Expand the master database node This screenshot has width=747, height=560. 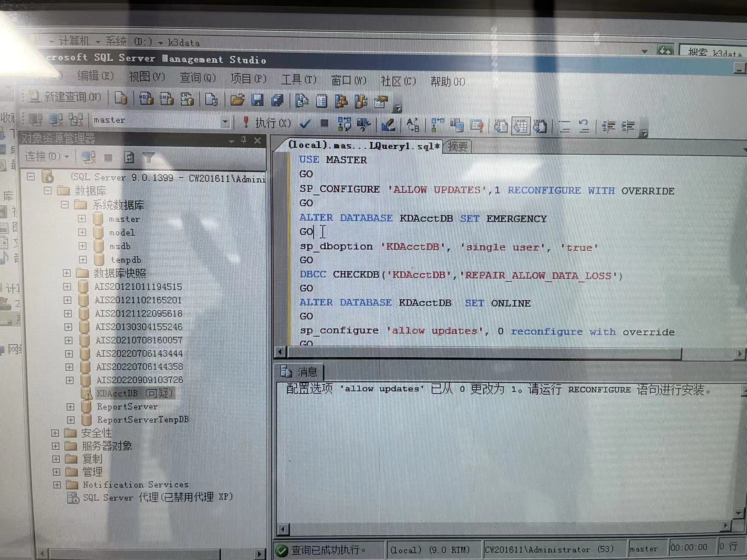click(82, 219)
